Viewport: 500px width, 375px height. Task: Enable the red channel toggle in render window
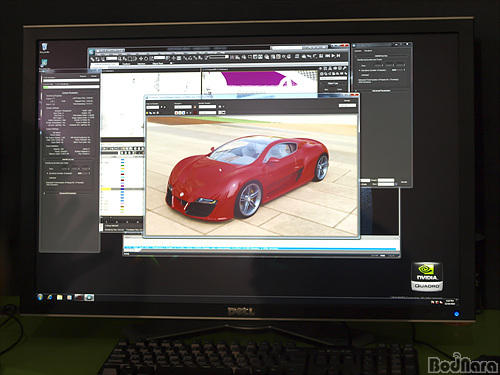[x=177, y=113]
